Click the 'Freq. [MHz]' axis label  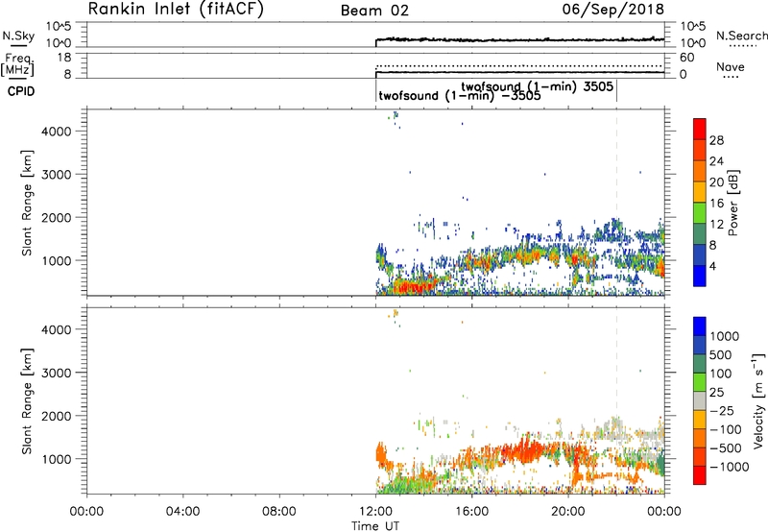[17, 65]
